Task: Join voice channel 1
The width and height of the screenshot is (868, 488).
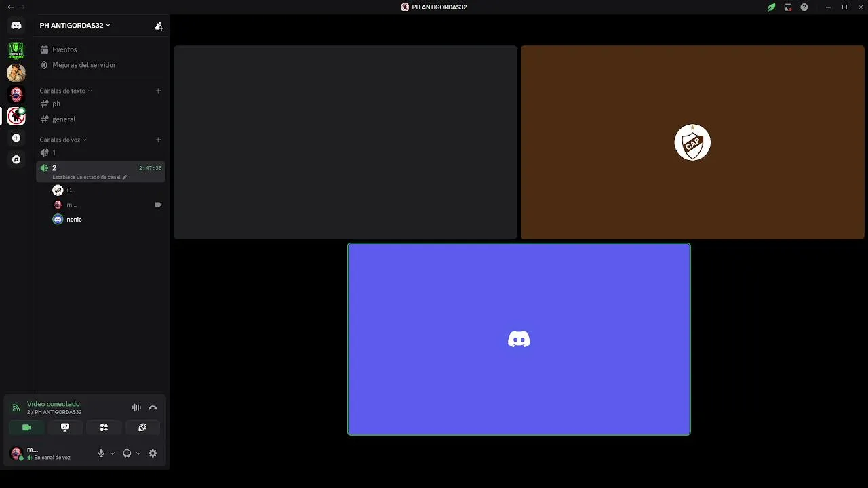Action: point(100,152)
